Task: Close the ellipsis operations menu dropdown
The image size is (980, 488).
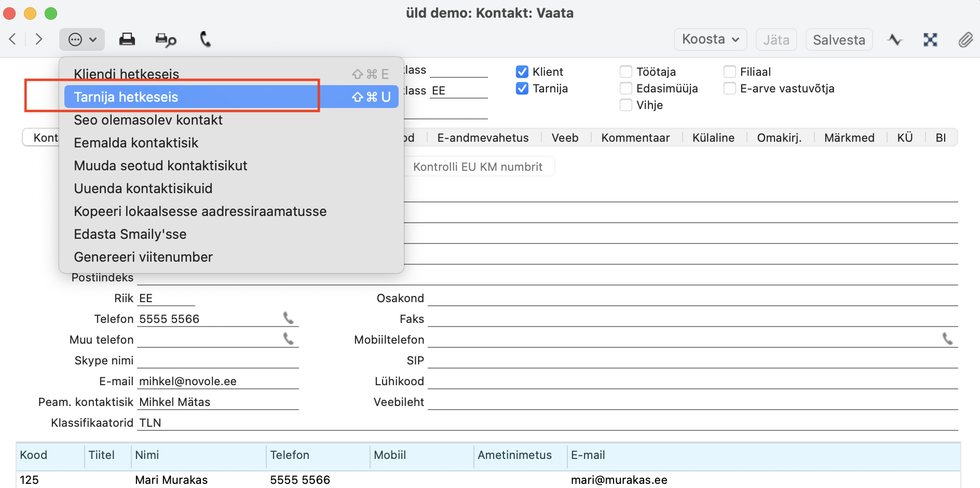Action: click(x=82, y=39)
